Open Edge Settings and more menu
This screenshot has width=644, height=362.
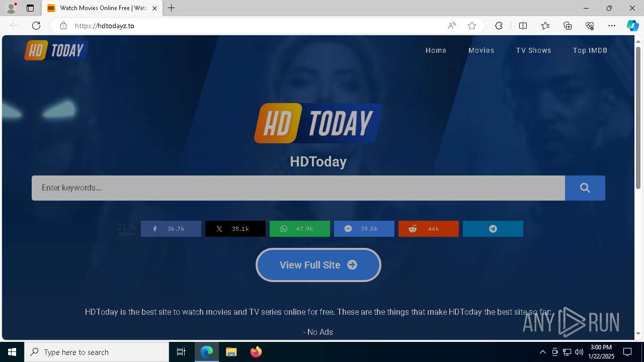click(x=612, y=26)
